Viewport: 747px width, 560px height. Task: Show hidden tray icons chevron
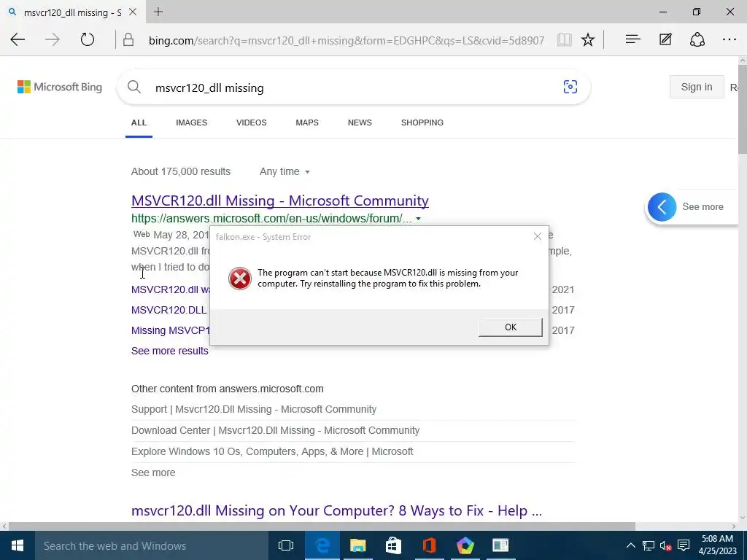coord(630,545)
